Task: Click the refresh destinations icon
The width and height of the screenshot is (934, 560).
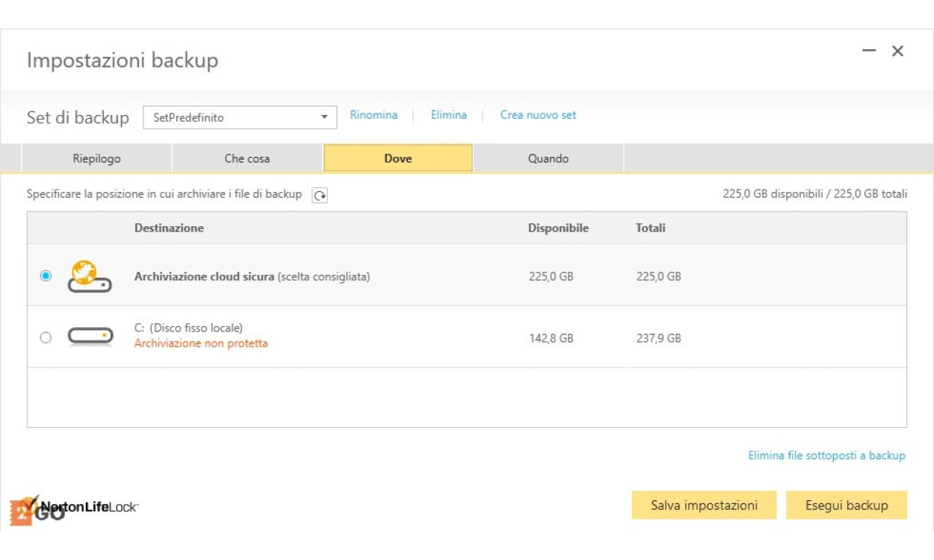Action: [320, 195]
